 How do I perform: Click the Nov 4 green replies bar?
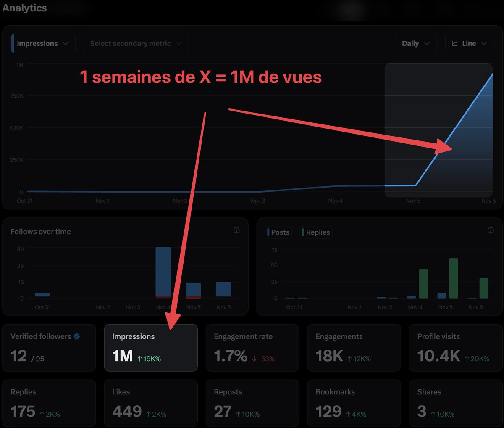coord(423,284)
